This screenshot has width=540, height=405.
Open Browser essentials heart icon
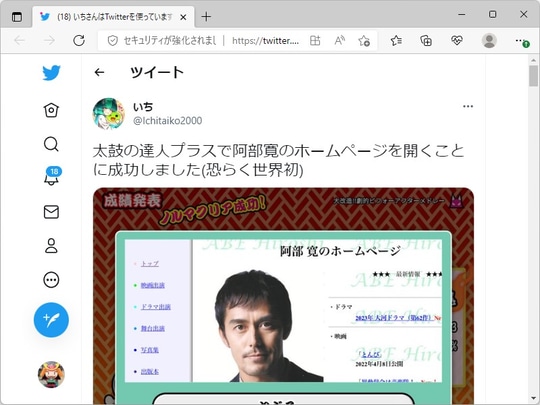click(x=457, y=41)
